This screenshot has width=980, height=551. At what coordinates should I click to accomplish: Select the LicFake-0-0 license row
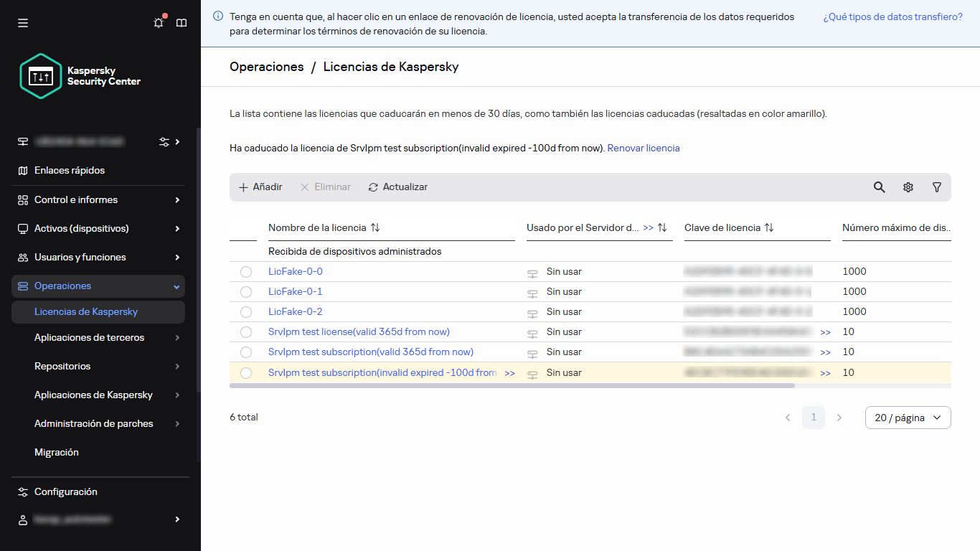246,271
